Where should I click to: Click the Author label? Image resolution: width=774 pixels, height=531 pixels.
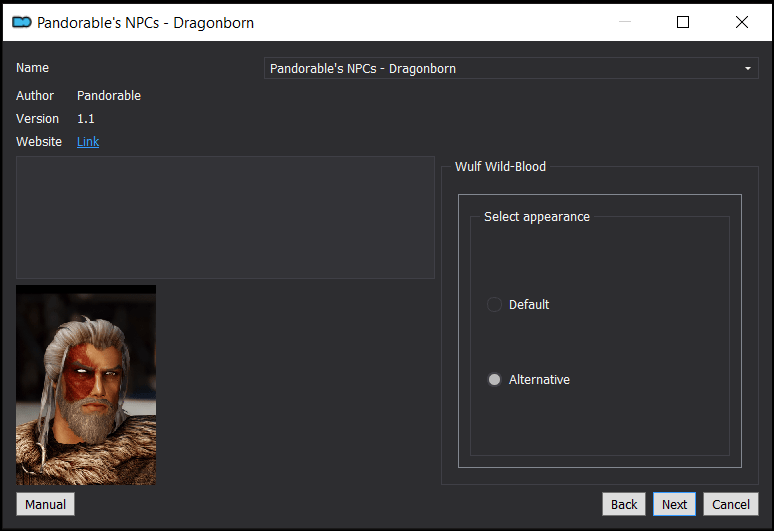point(35,96)
